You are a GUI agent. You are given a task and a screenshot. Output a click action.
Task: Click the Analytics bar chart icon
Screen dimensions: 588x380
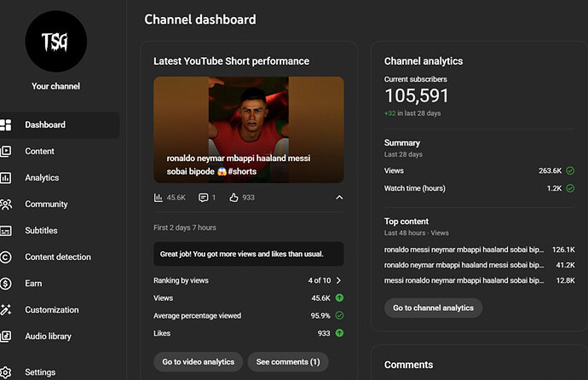7,178
